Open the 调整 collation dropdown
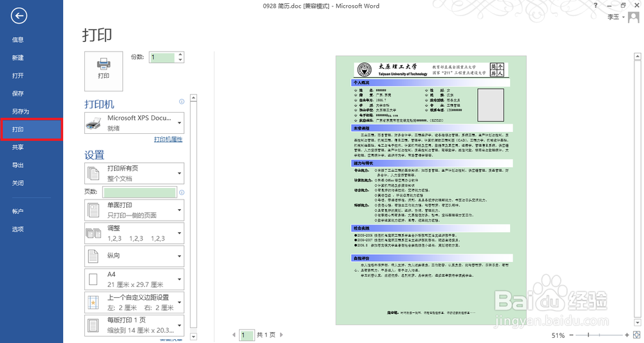 (135, 233)
